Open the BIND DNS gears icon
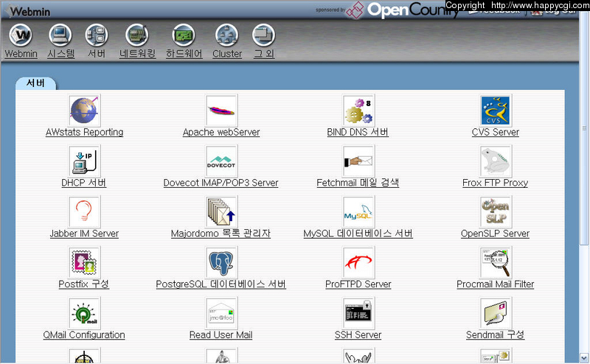The height and width of the screenshot is (364, 590). pyautogui.click(x=358, y=111)
